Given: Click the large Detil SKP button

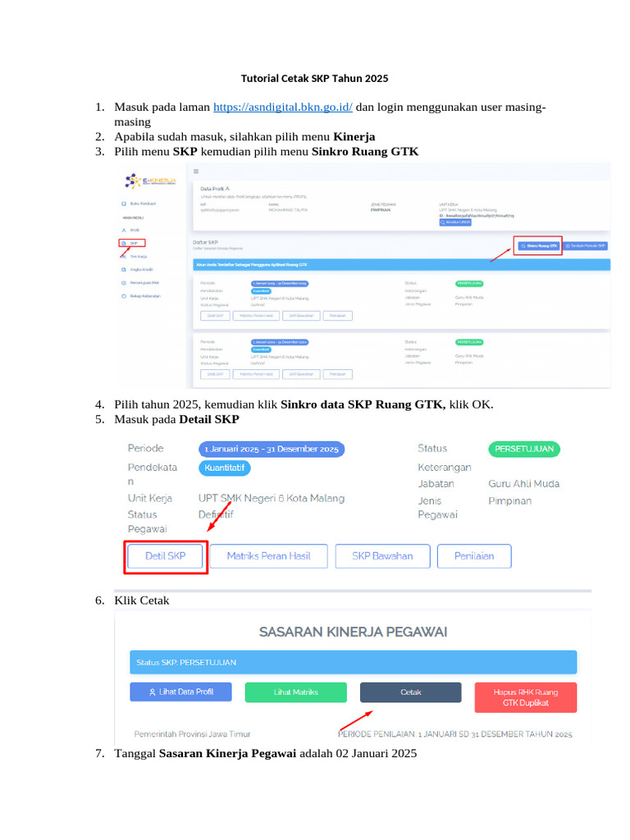Looking at the screenshot, I should click(166, 556).
